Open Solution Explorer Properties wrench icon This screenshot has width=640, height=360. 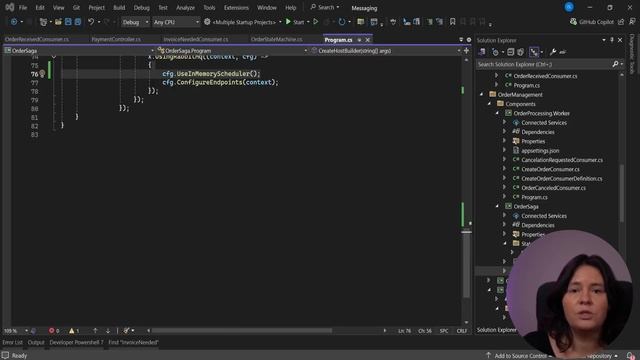(553, 52)
